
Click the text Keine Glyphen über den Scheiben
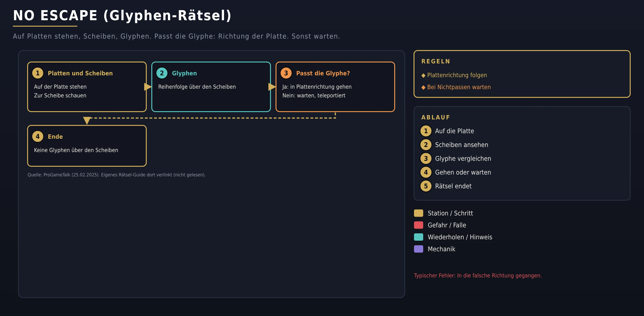click(76, 150)
